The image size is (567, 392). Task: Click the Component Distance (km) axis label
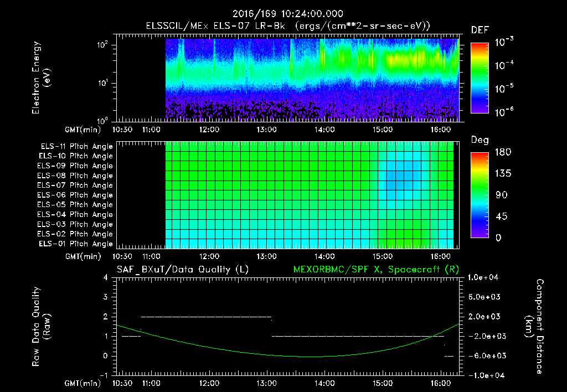(534, 326)
